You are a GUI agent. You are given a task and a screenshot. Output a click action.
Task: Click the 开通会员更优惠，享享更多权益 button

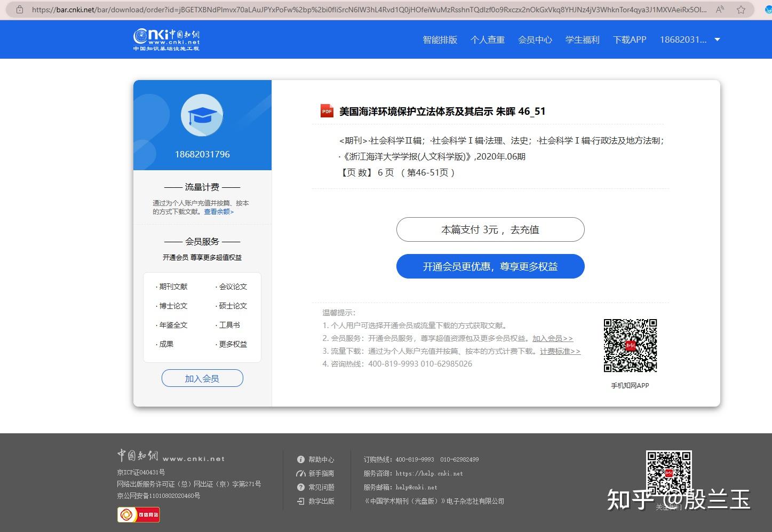pyautogui.click(x=490, y=266)
